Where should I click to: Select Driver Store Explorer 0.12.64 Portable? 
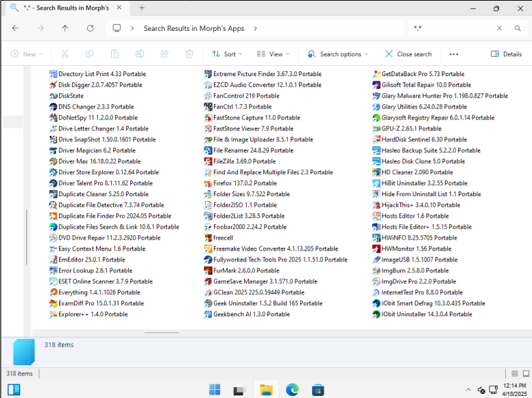click(104, 172)
